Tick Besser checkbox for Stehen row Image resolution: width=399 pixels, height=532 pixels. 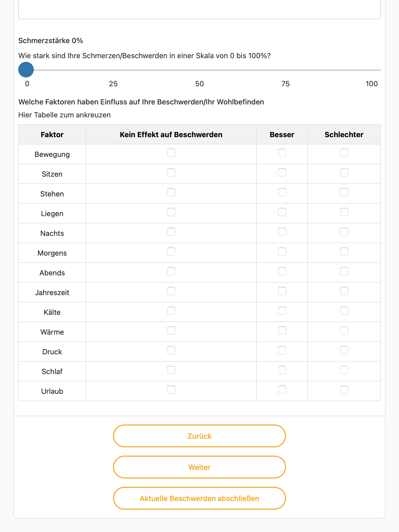(x=282, y=192)
